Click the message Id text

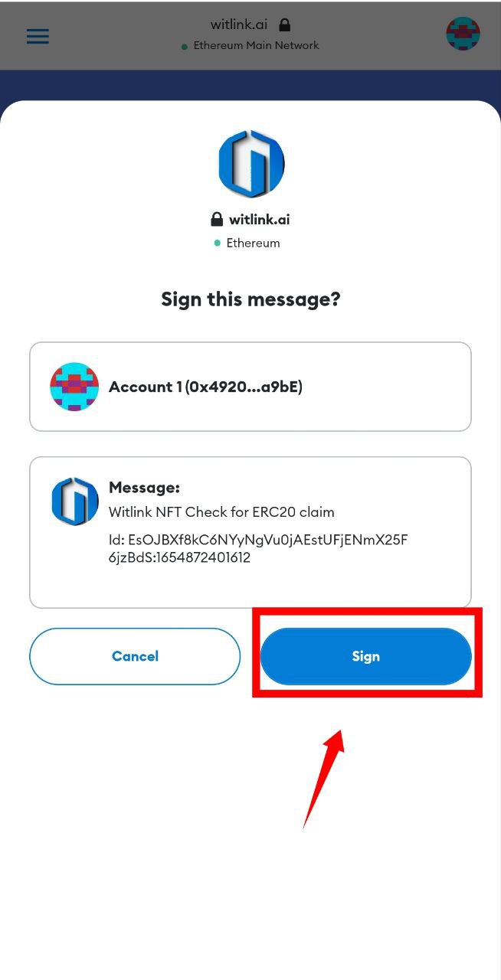click(x=258, y=549)
